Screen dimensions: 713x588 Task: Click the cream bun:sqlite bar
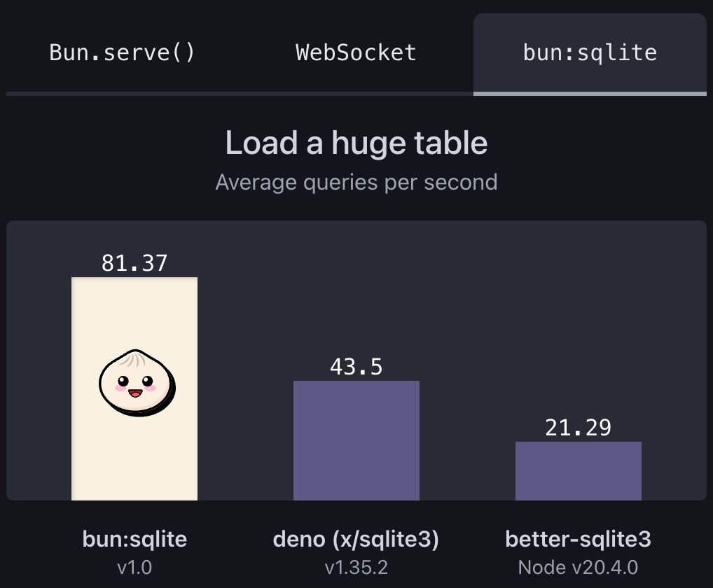tap(134, 388)
